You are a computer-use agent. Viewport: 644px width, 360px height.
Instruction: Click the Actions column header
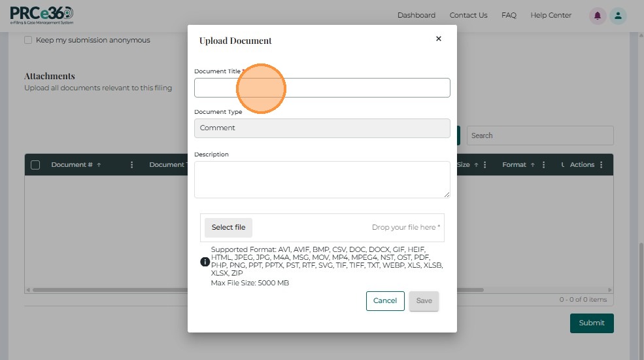click(582, 165)
